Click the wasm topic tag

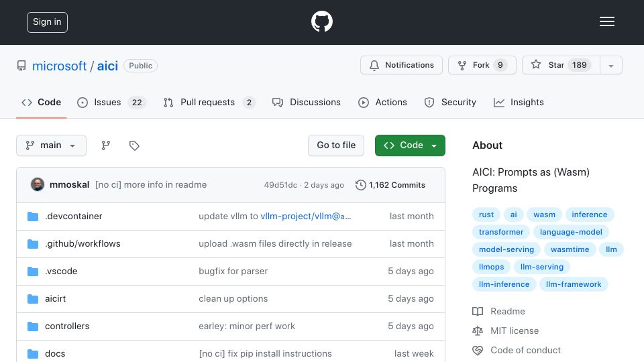click(x=544, y=215)
